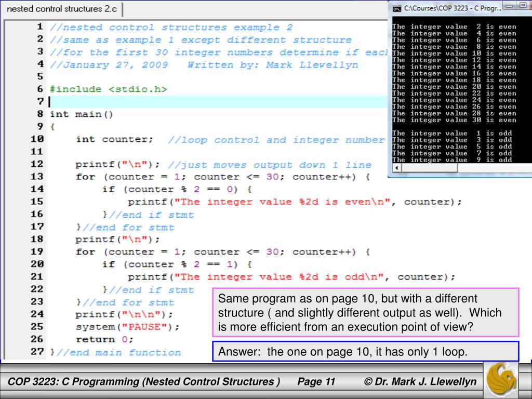Select the 'nested control structures 2.c' editor tab
The image size is (532, 399).
click(x=62, y=9)
